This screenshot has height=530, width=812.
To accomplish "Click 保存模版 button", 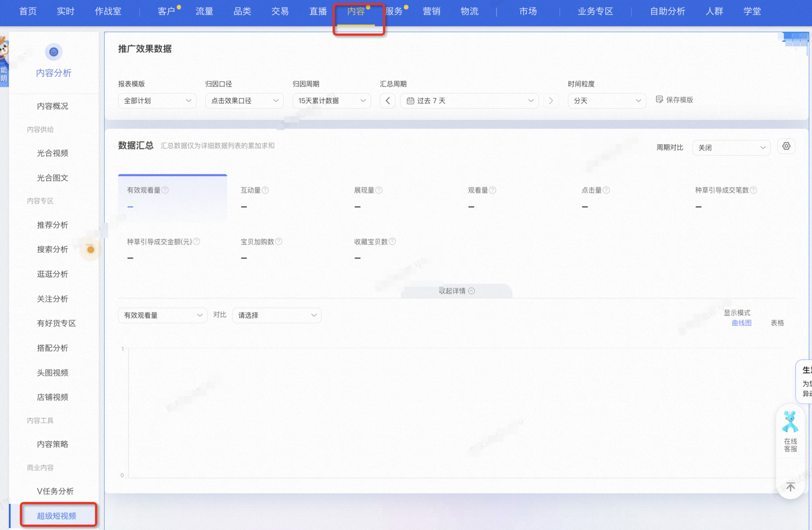I will [x=674, y=100].
